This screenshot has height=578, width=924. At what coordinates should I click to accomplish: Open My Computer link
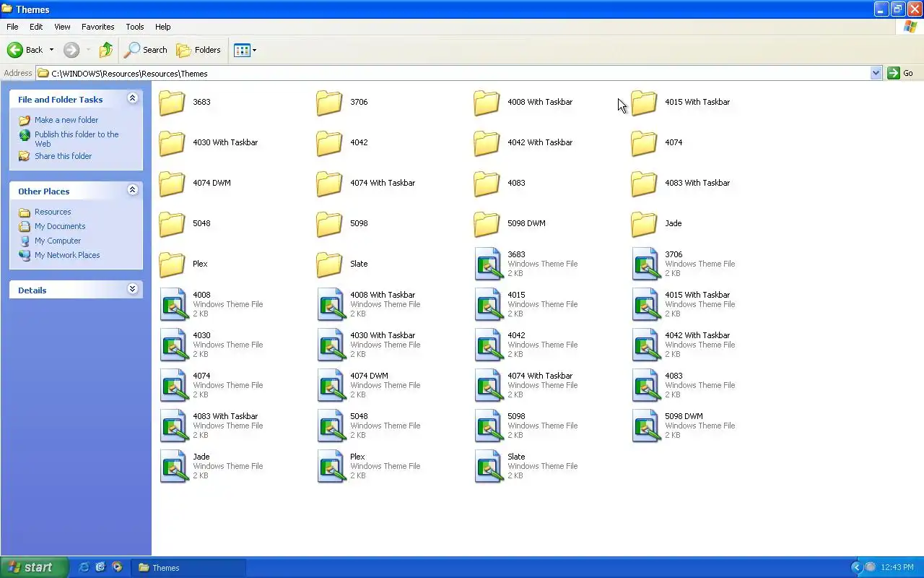pyautogui.click(x=58, y=241)
